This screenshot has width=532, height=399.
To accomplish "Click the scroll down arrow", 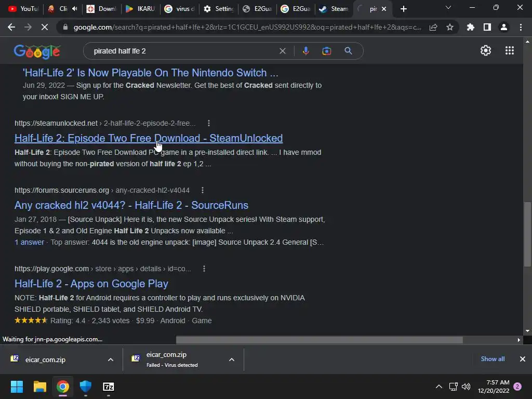I will [527, 331].
